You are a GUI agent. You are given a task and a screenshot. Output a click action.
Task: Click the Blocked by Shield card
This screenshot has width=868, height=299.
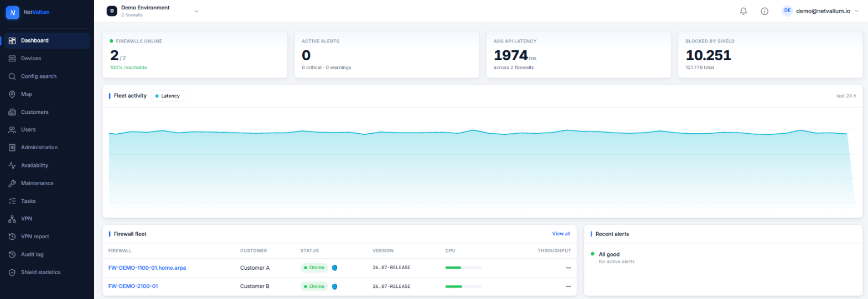coord(771,54)
